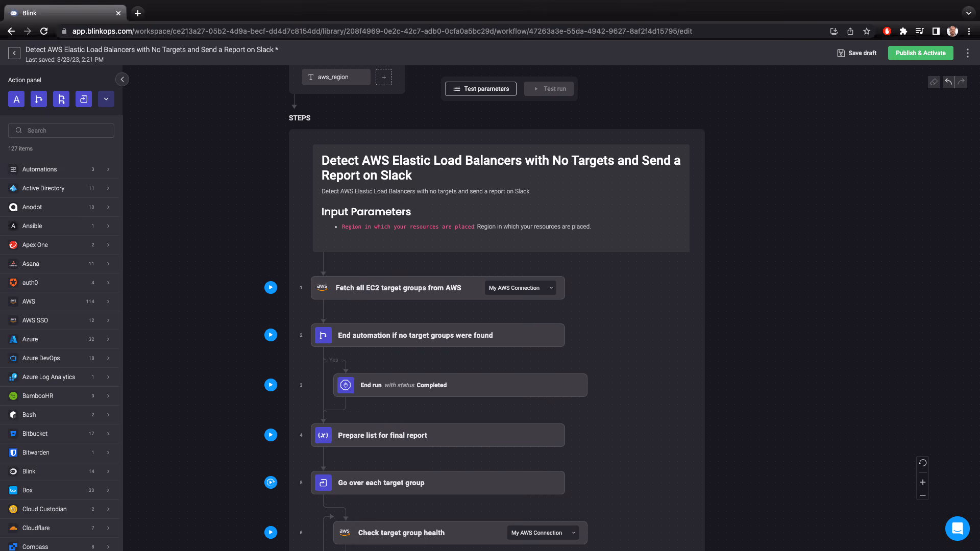The image size is (980, 551).
Task: Open the Azure DevOps actions list
Action: (x=61, y=358)
